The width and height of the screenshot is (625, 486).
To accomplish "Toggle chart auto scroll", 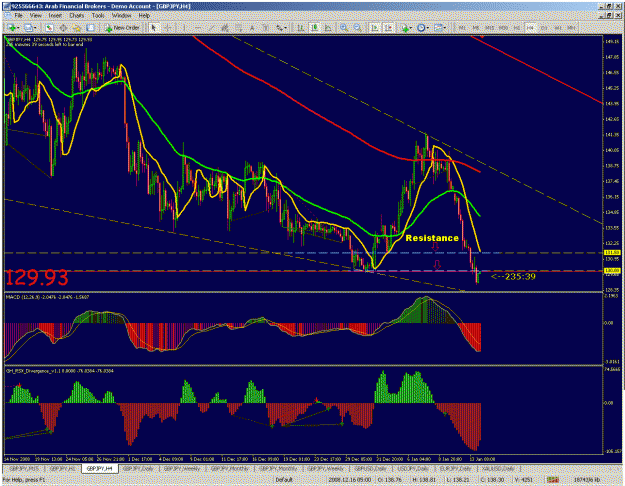I will point(375,28).
